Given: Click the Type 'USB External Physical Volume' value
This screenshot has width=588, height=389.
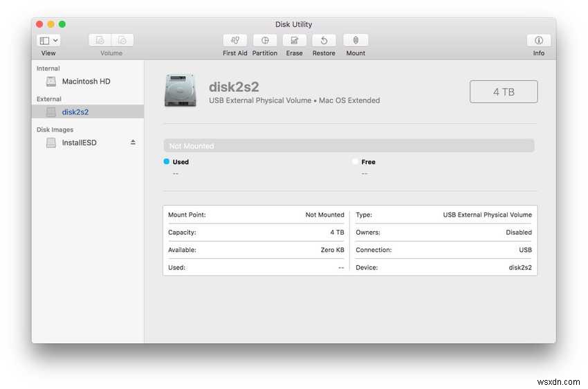Looking at the screenshot, I should point(487,215).
